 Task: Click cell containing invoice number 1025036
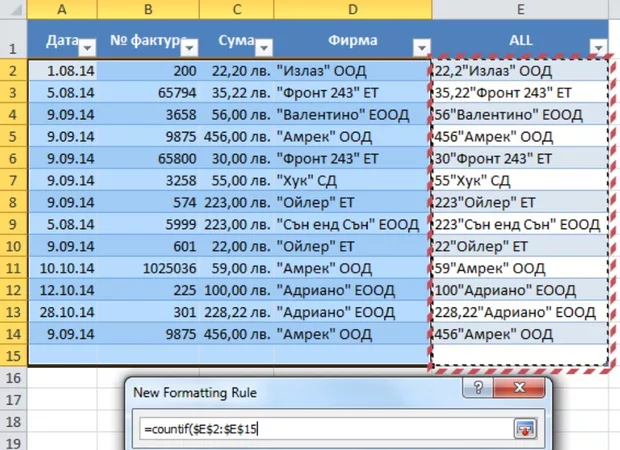point(150,268)
